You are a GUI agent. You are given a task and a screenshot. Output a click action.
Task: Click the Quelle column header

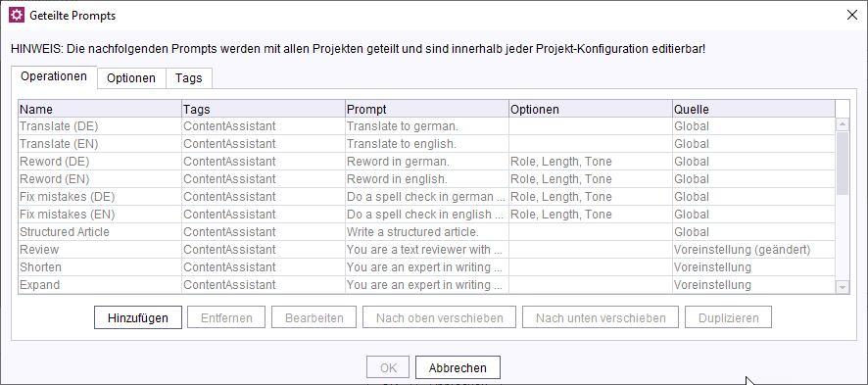pyautogui.click(x=753, y=109)
